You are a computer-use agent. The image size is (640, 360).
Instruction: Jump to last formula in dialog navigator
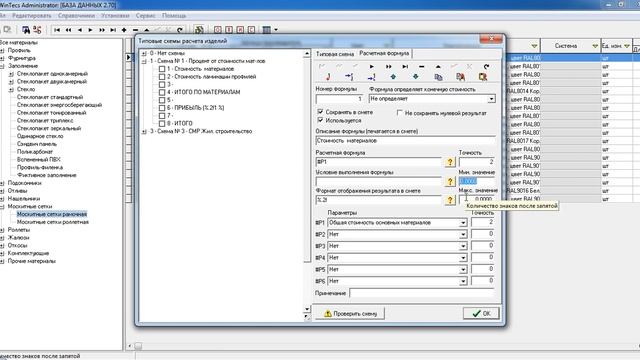tap(405, 67)
